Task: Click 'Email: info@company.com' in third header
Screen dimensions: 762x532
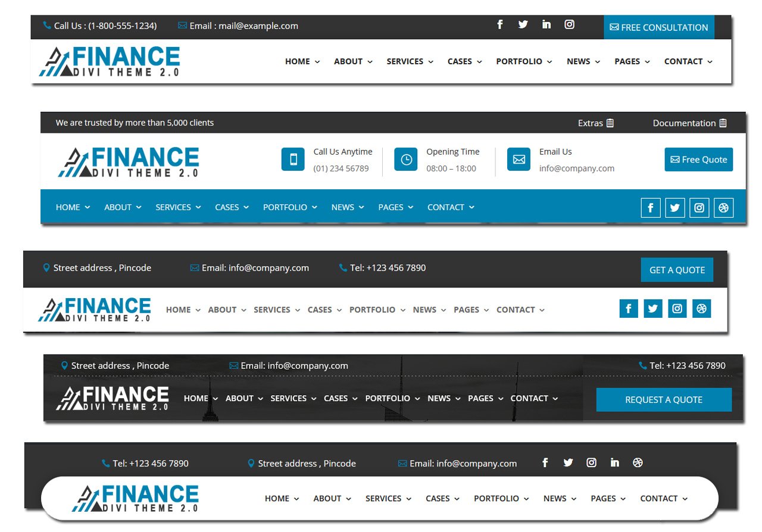Action: click(x=255, y=268)
